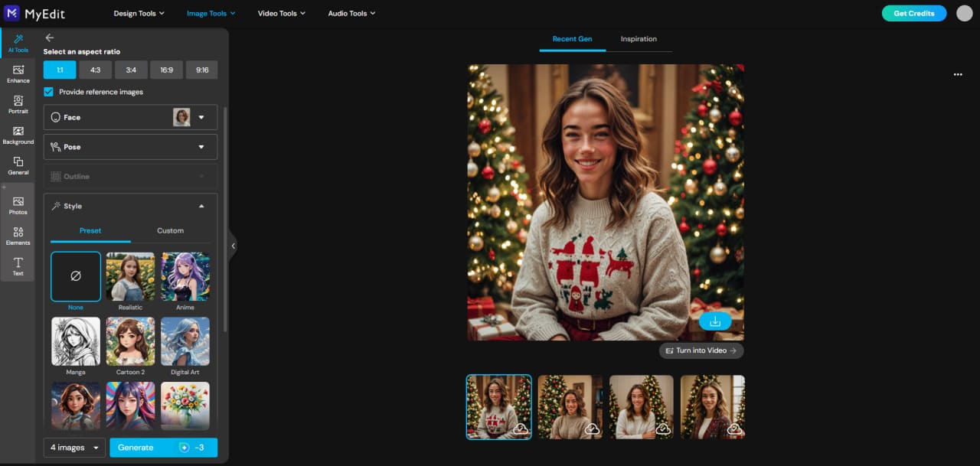This screenshot has width=980, height=466.
Task: Click the Get Credits button
Action: pyautogui.click(x=913, y=13)
